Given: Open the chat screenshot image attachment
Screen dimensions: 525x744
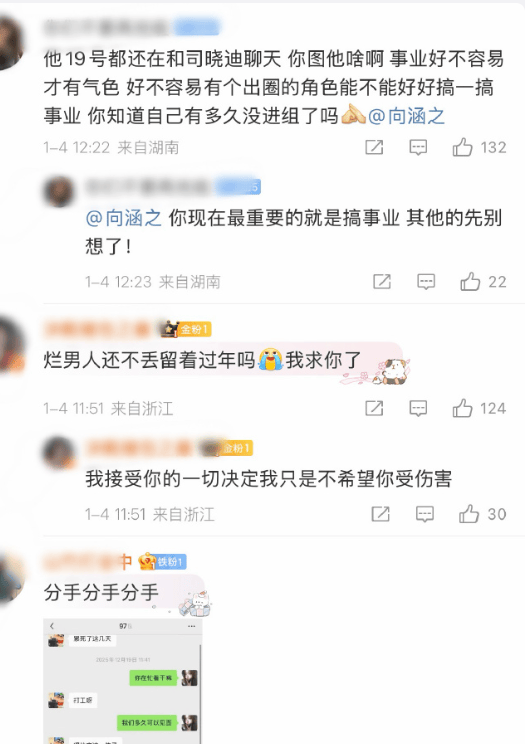Looking at the screenshot, I should pos(123,681).
